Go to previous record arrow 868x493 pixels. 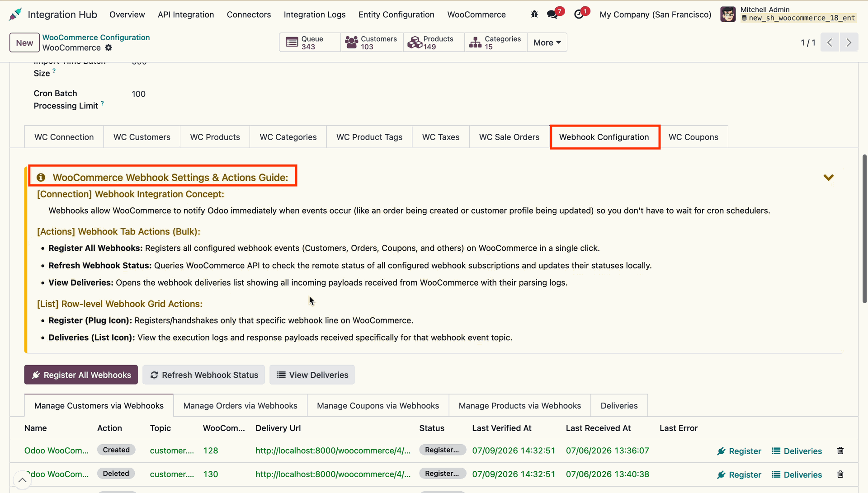coord(830,42)
